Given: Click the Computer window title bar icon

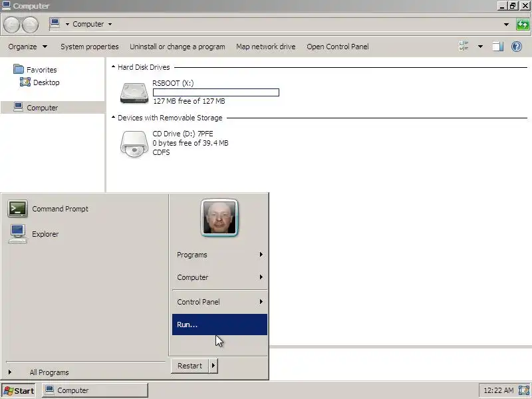Looking at the screenshot, I should (6, 5).
